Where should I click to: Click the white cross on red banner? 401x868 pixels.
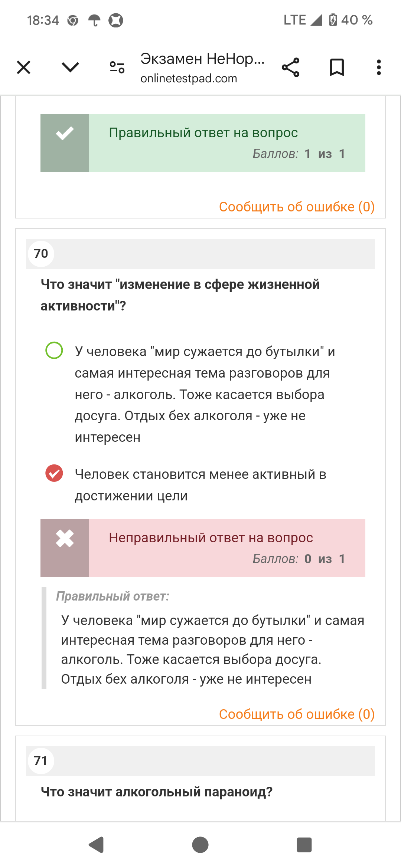coord(65,538)
